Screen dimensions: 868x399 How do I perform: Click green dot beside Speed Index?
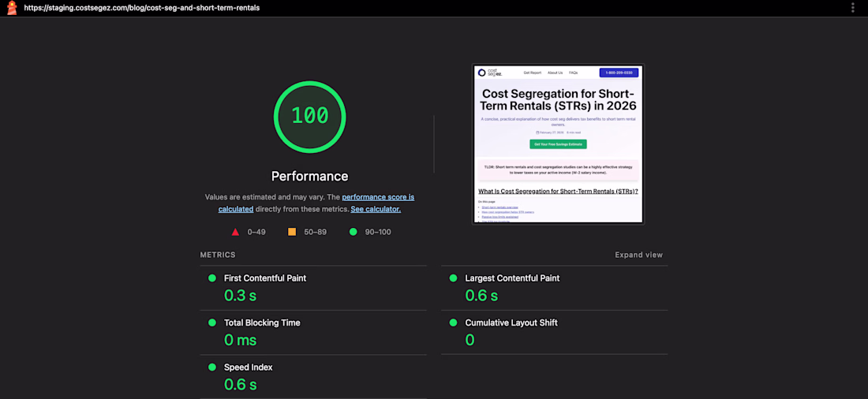211,367
